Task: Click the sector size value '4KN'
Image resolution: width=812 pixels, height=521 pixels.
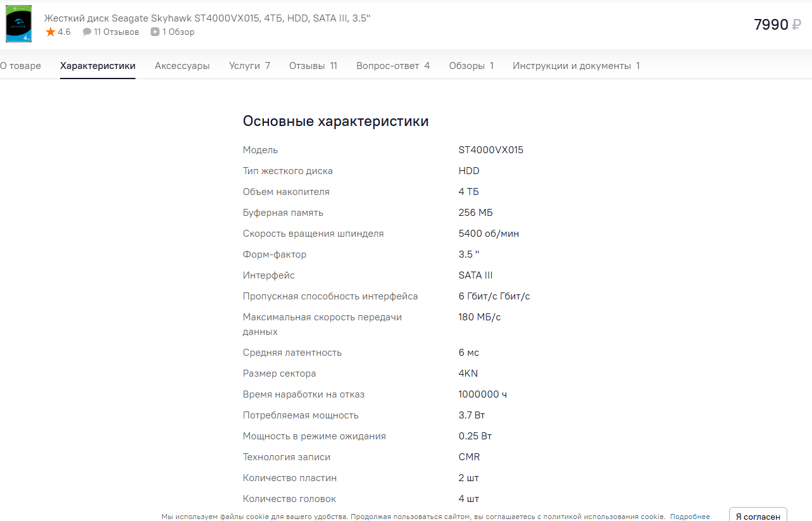Action: coord(468,373)
